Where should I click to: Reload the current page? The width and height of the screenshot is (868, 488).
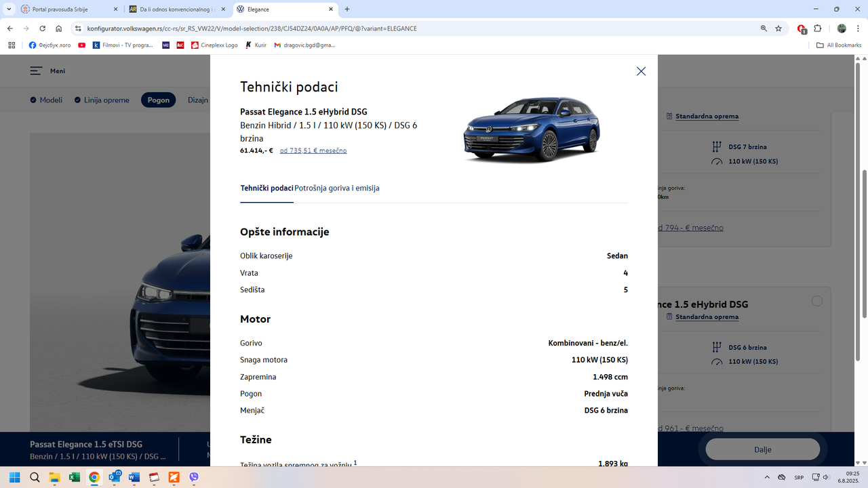point(43,28)
